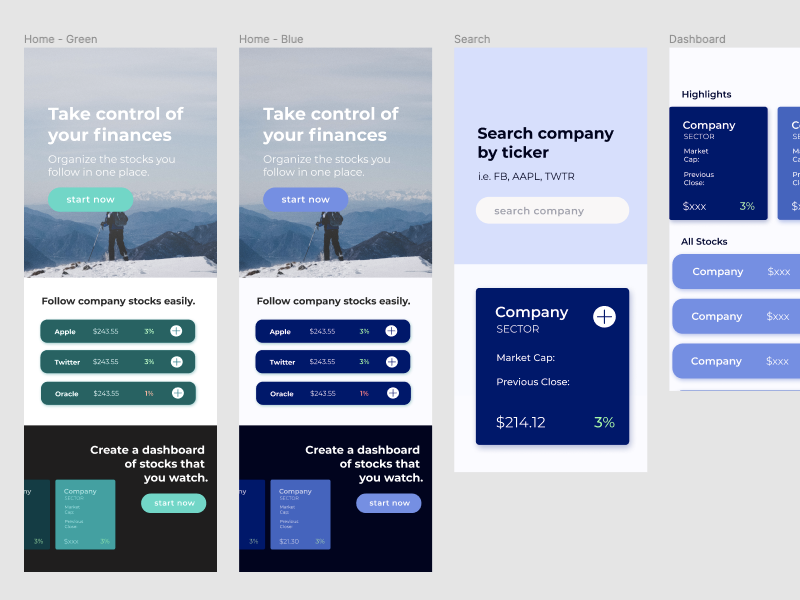Screen dimensions: 800x600
Task: Click large plus icon on Search company card
Action: [x=604, y=317]
